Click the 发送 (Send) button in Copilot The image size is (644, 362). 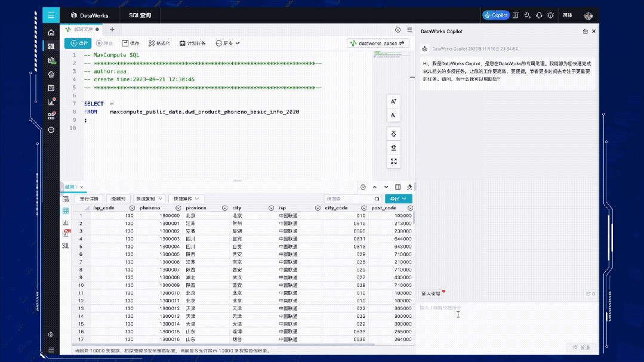tap(581, 348)
